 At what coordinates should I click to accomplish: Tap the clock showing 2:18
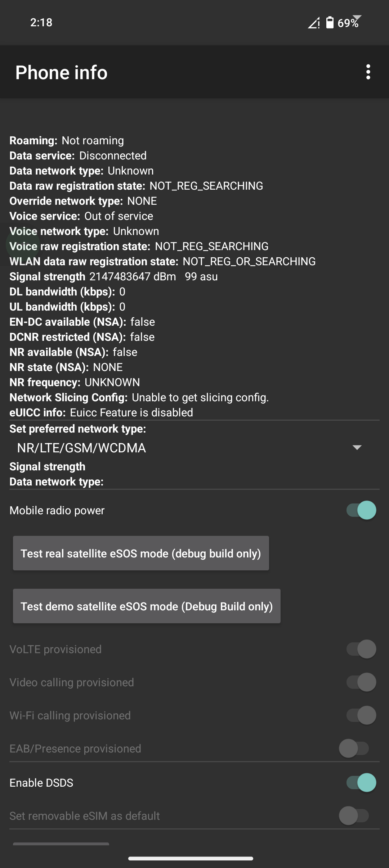[x=41, y=23]
